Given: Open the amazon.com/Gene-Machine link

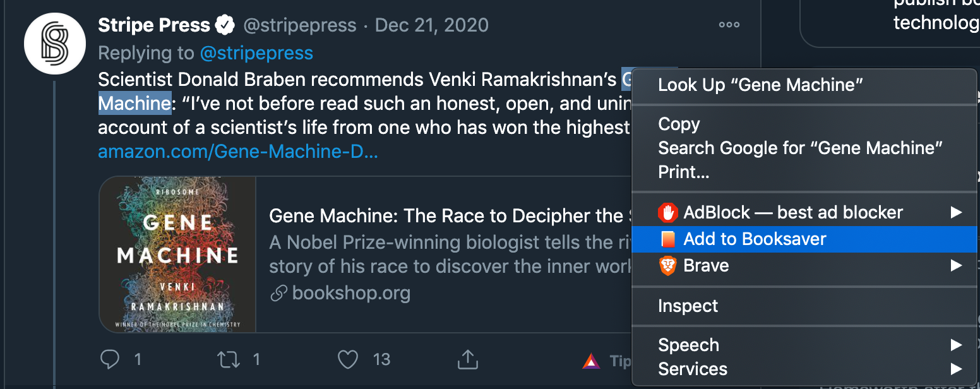Looking at the screenshot, I should [x=238, y=152].
